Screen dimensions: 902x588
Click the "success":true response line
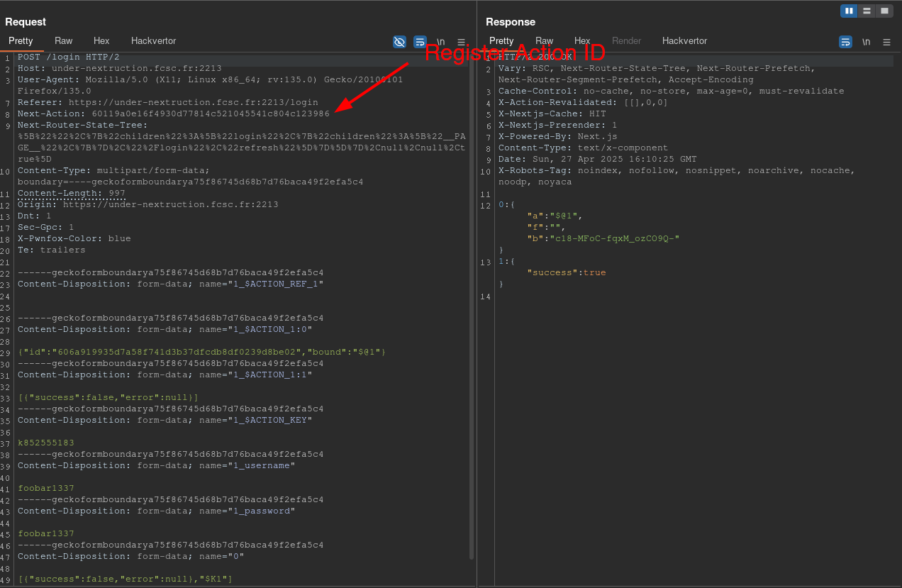tap(567, 272)
